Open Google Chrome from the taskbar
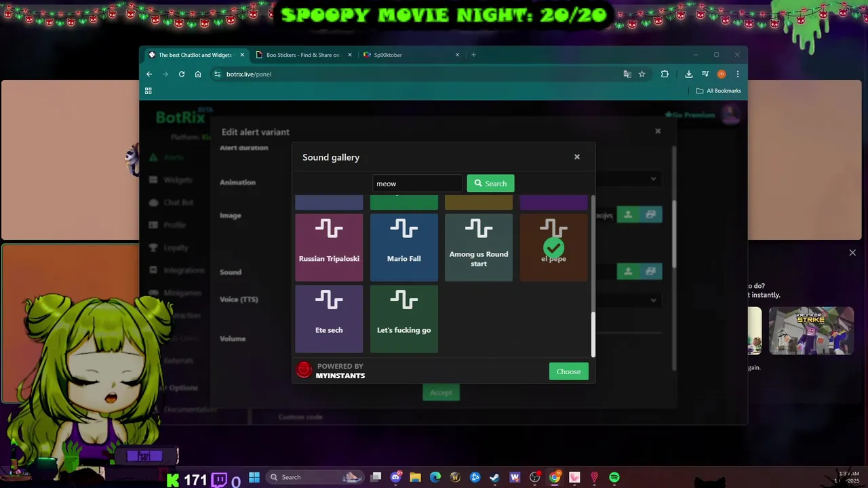 point(555,477)
